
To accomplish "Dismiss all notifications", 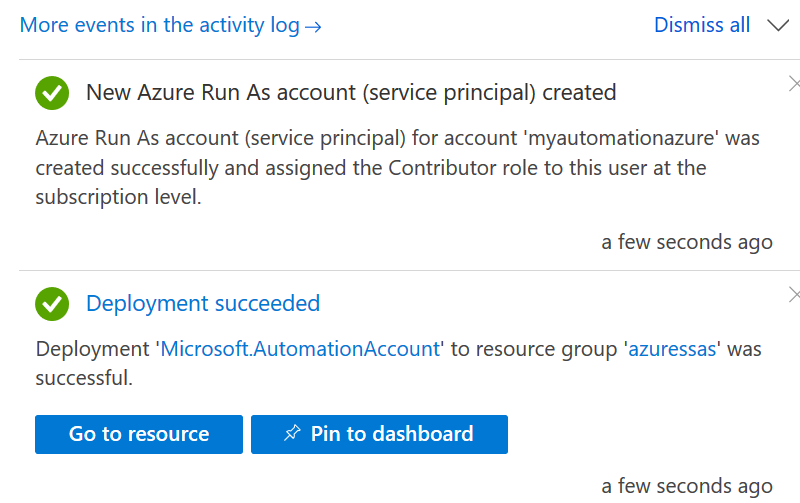I will [701, 25].
